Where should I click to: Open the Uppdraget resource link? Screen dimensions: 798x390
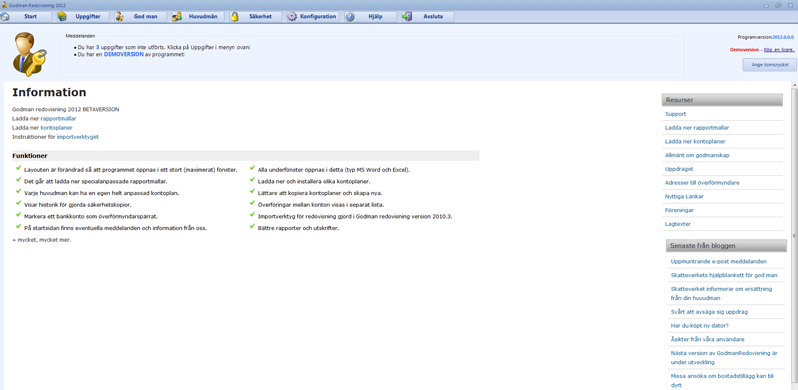pos(679,169)
